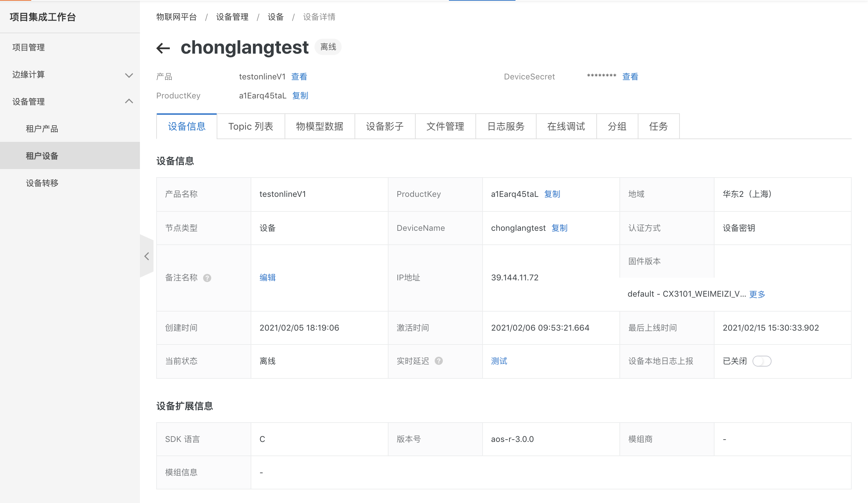Click 编辑 to edit the 备注名称

[268, 278]
